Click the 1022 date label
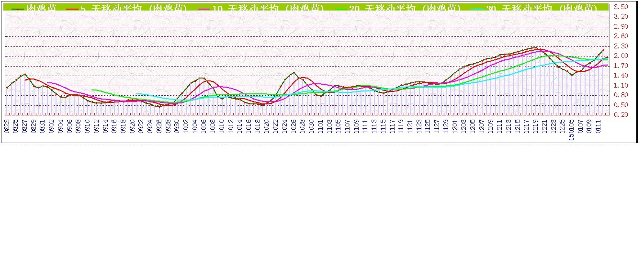 click(275, 126)
